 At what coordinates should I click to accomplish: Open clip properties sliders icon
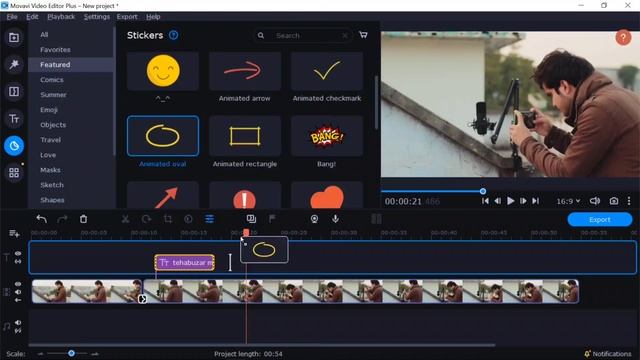coord(209,219)
